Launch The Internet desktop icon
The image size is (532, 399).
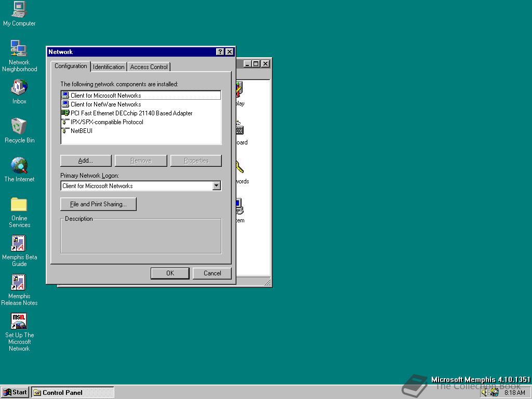point(19,166)
